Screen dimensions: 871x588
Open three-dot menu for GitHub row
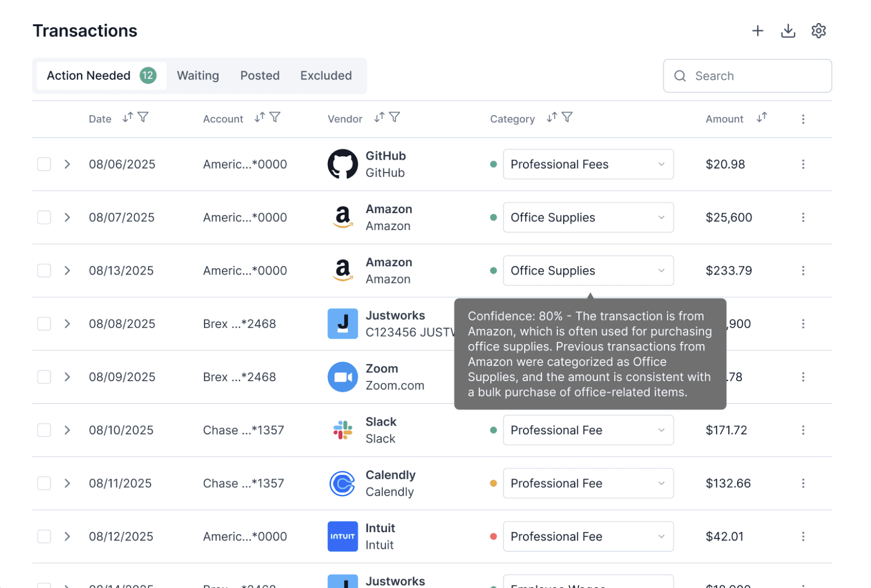point(803,164)
